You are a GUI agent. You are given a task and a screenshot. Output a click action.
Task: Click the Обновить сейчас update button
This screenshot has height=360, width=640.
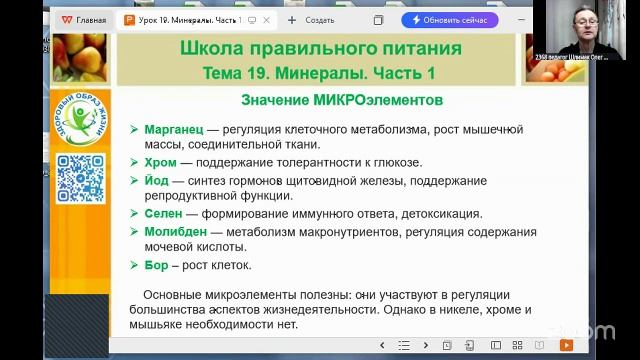pos(450,20)
